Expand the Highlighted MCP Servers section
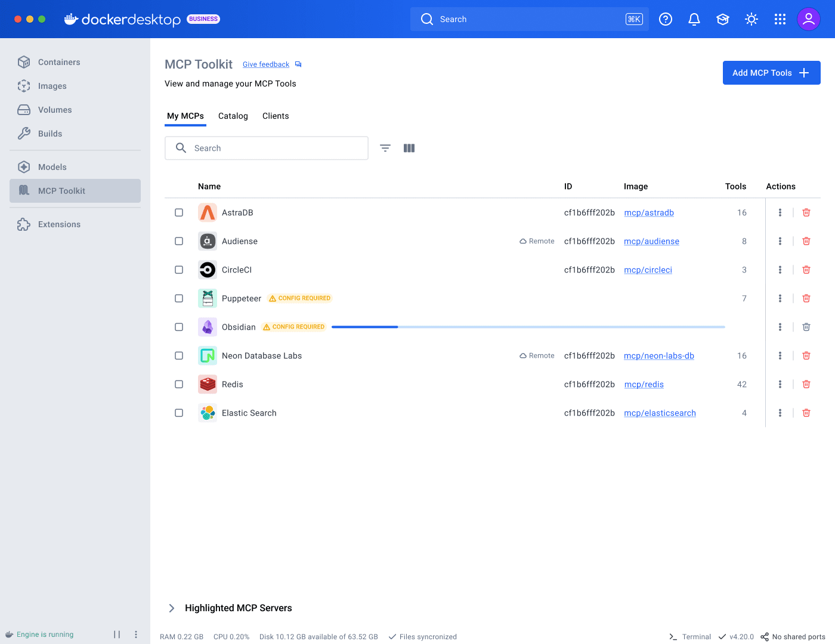Screen dimensions: 835x644 (172, 608)
